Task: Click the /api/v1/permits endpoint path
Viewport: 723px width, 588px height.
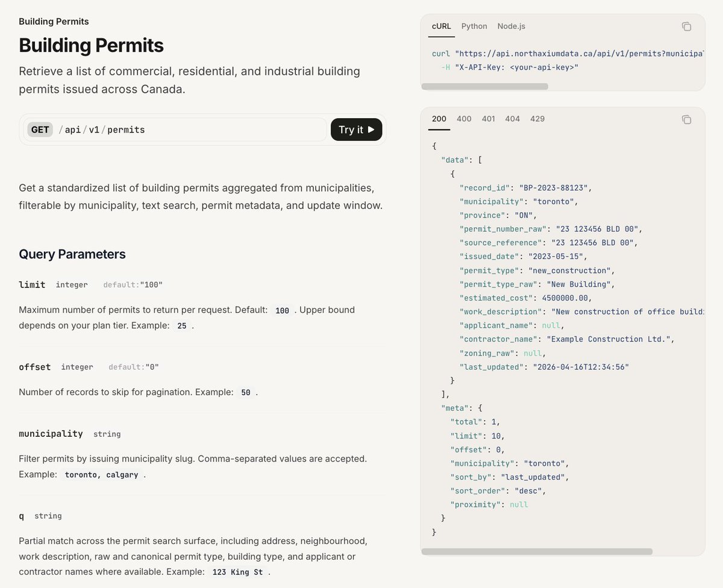Action: pos(102,130)
